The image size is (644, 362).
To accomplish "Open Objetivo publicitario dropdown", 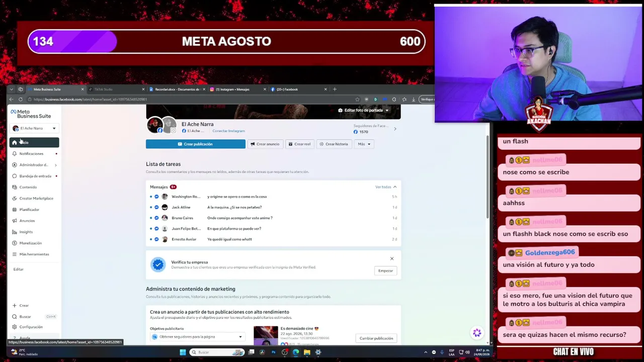I will (x=197, y=337).
